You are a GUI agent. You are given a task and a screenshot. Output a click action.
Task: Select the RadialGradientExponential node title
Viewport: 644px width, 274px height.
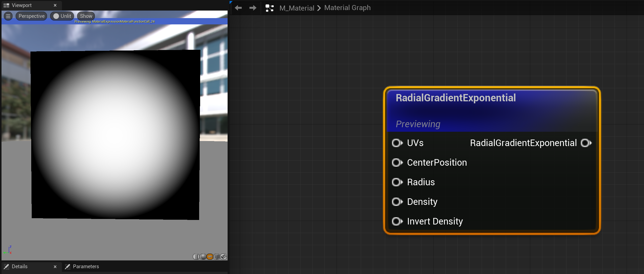[x=456, y=98]
